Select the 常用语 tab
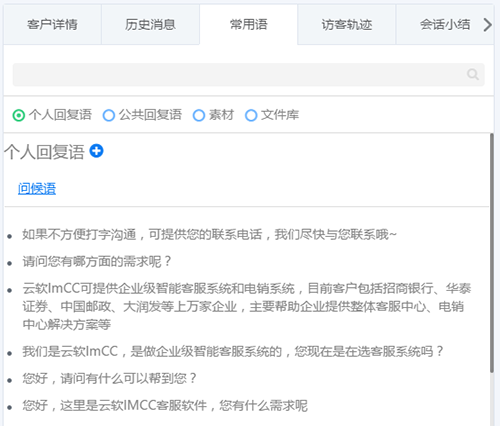 (248, 24)
